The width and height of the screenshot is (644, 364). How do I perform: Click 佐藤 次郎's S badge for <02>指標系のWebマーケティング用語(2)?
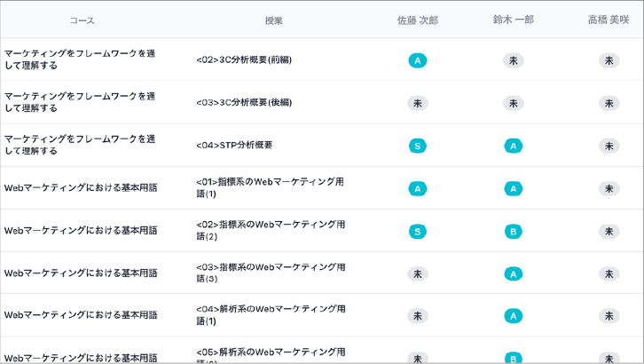417,231
